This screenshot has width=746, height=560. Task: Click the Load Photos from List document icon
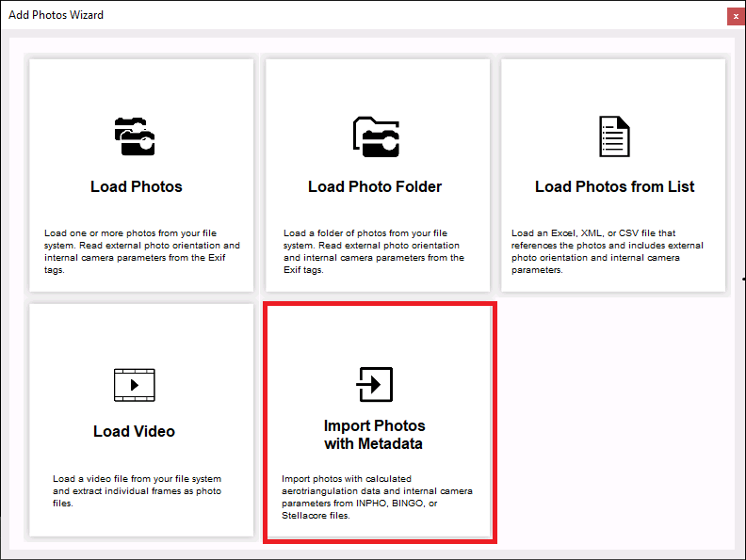[x=614, y=136]
